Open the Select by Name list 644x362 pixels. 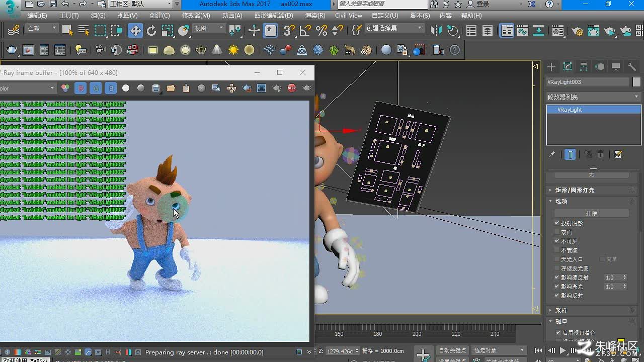pos(84,31)
